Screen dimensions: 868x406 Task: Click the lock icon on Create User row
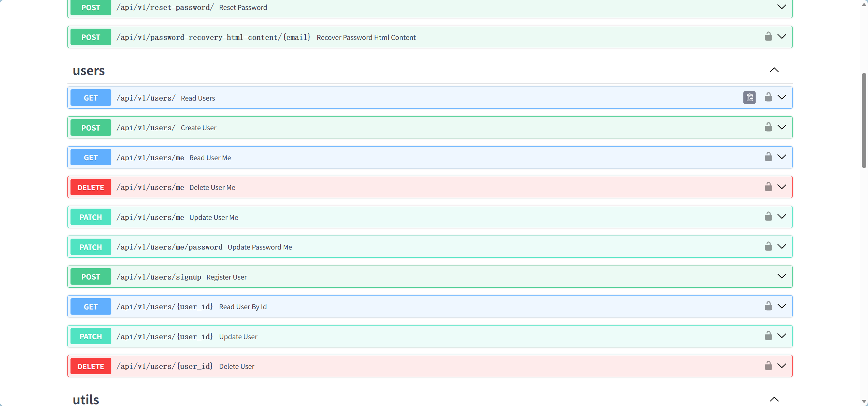[768, 127]
